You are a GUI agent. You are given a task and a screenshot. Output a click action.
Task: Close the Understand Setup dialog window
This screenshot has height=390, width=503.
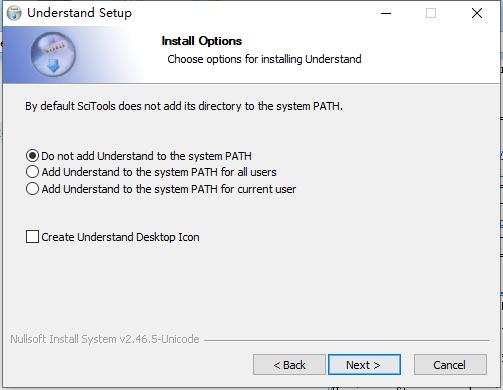coord(477,13)
